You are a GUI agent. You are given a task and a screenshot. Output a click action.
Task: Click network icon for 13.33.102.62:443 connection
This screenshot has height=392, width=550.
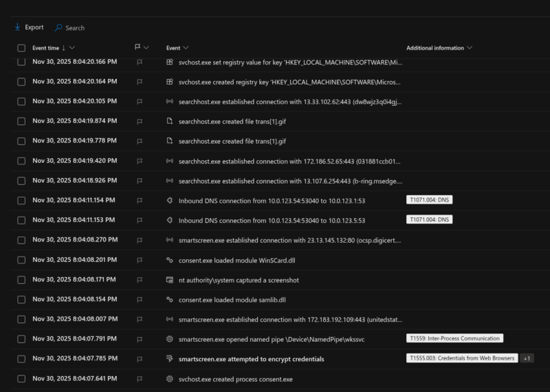click(x=170, y=101)
